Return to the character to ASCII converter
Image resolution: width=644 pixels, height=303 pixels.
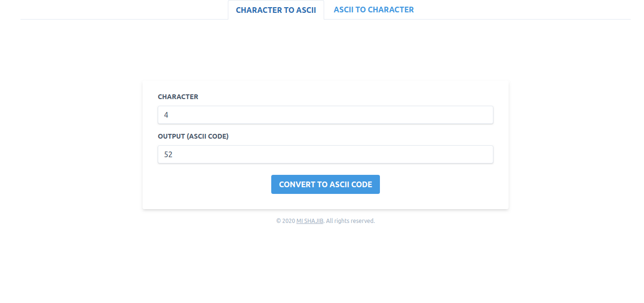[276, 10]
